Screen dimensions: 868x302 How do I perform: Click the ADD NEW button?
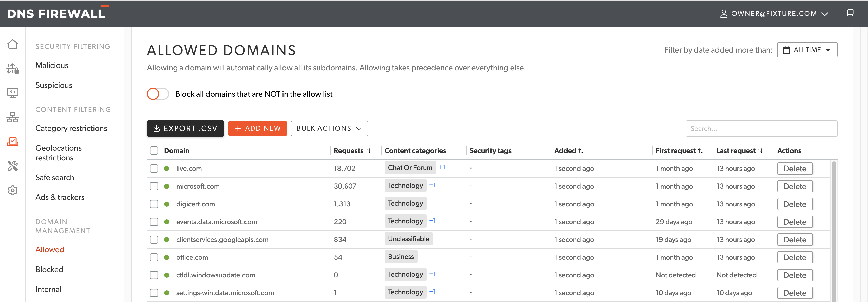coord(257,128)
